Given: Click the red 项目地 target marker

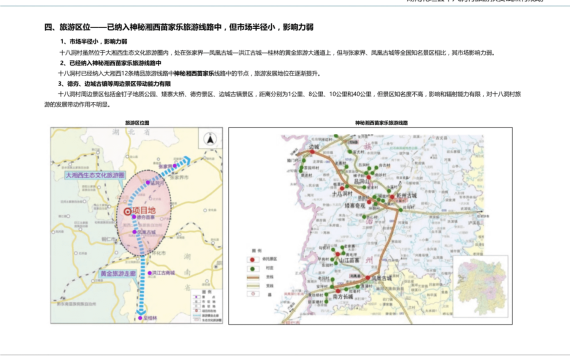Looking at the screenshot, I should pyautogui.click(x=127, y=211).
